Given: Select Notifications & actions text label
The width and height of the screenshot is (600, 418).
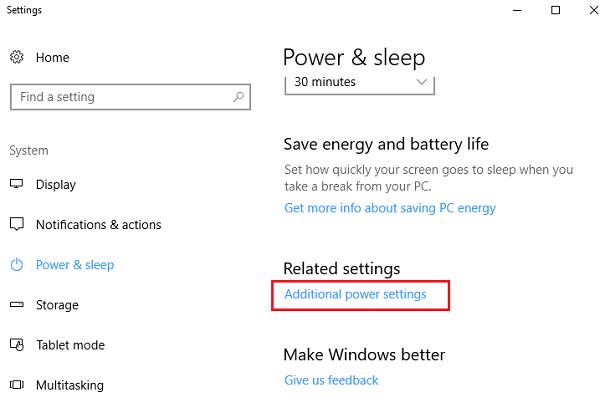Looking at the screenshot, I should pyautogui.click(x=98, y=225).
